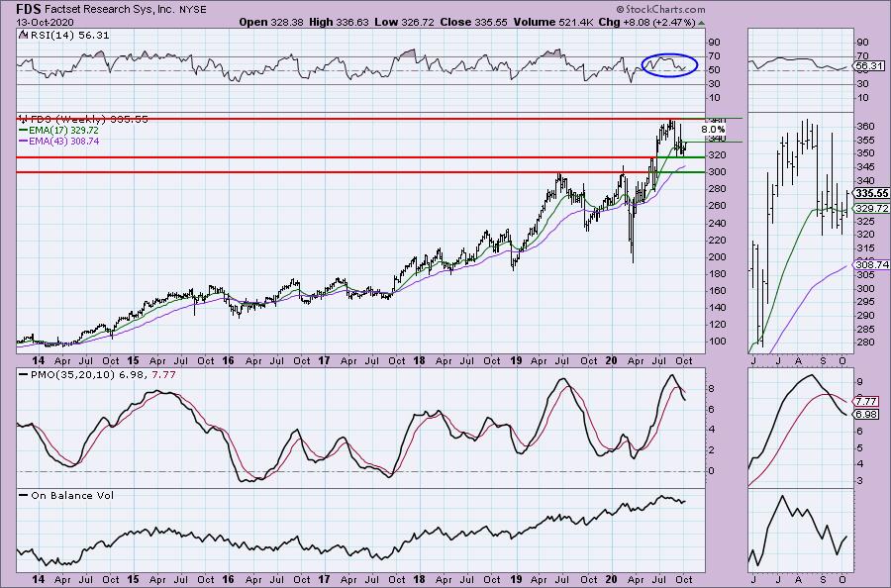
Task: Click the 329.72 EMA tag in right panel
Action: pos(871,209)
